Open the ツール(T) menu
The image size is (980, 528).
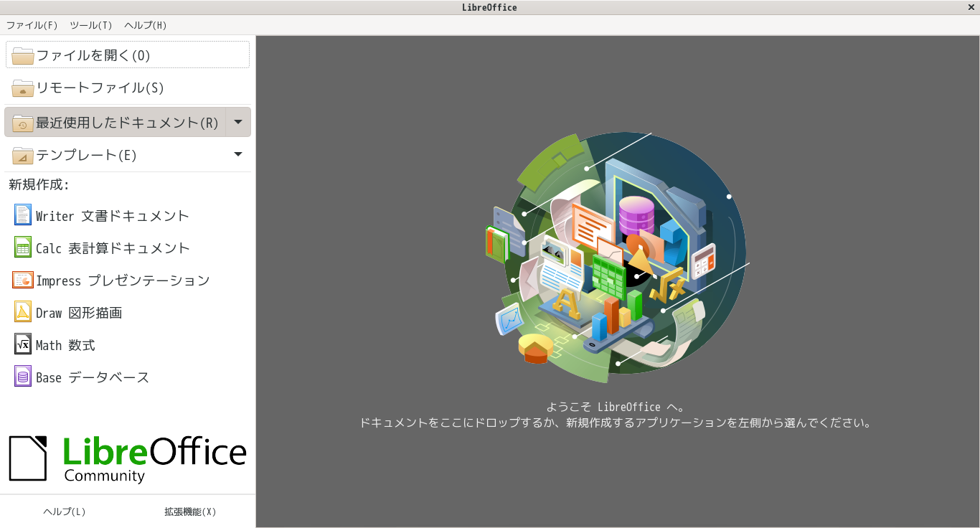coord(91,25)
